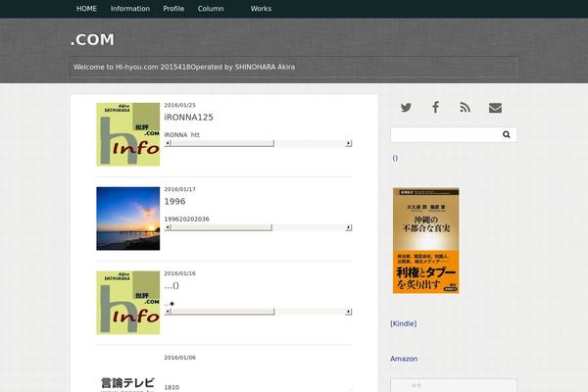Go to HOME in the top navigation
The width and height of the screenshot is (588, 392).
(x=86, y=9)
